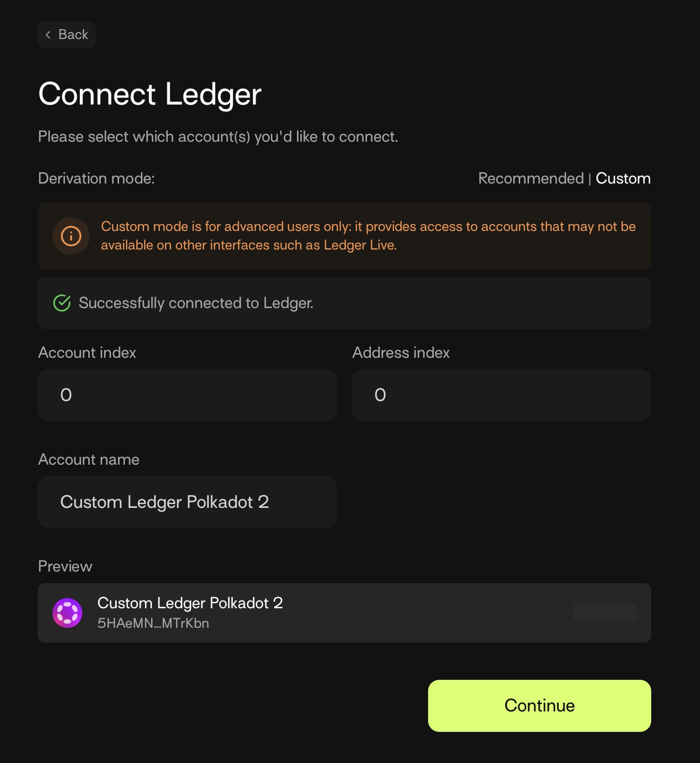Select the Polkadot account avatar

[68, 613]
